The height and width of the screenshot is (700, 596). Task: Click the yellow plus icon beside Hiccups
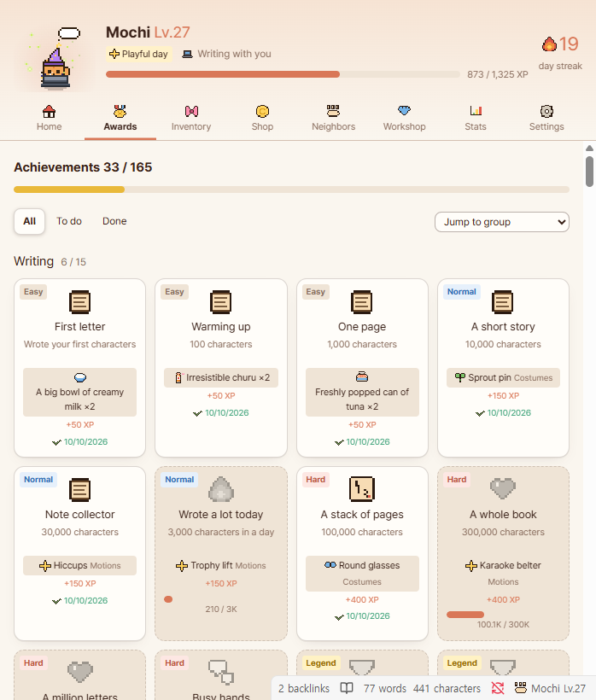click(45, 566)
